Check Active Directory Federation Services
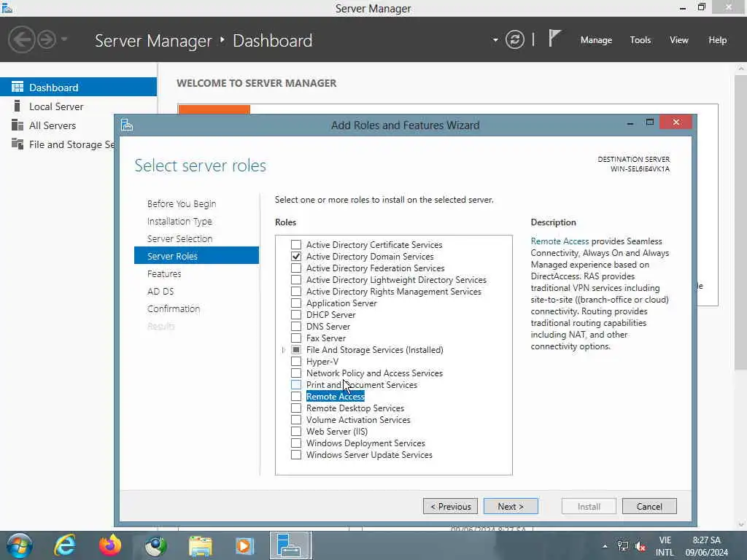This screenshot has height=560, width=747. pyautogui.click(x=296, y=268)
